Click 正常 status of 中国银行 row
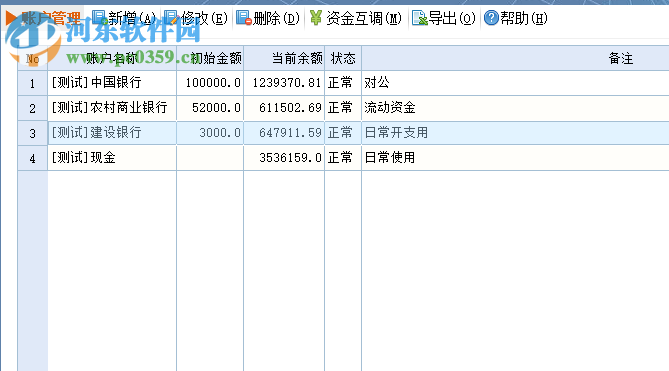 tap(340, 83)
